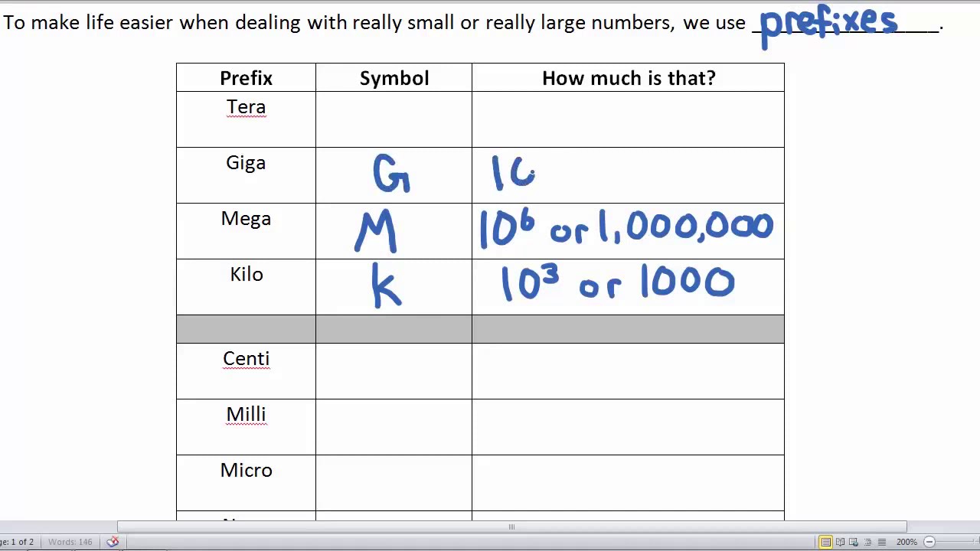The image size is (980, 551).
Task: Click the Centi prefix cell
Action: 246,371
